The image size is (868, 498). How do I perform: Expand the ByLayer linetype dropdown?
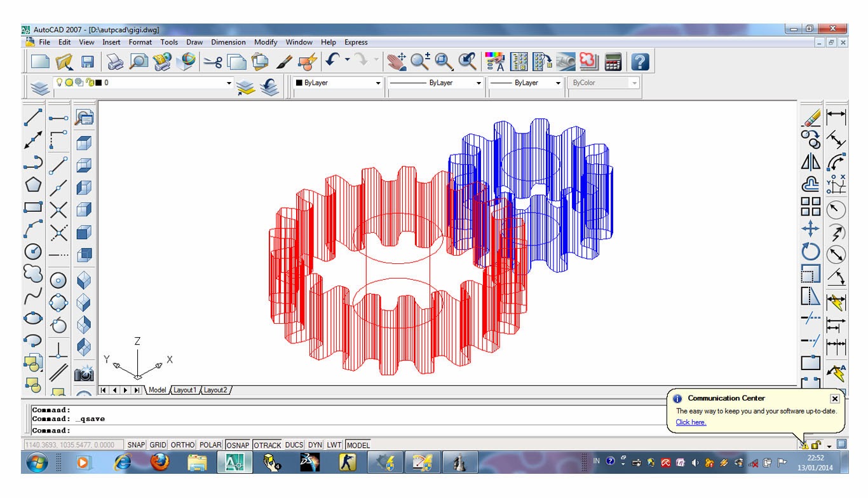tap(478, 83)
